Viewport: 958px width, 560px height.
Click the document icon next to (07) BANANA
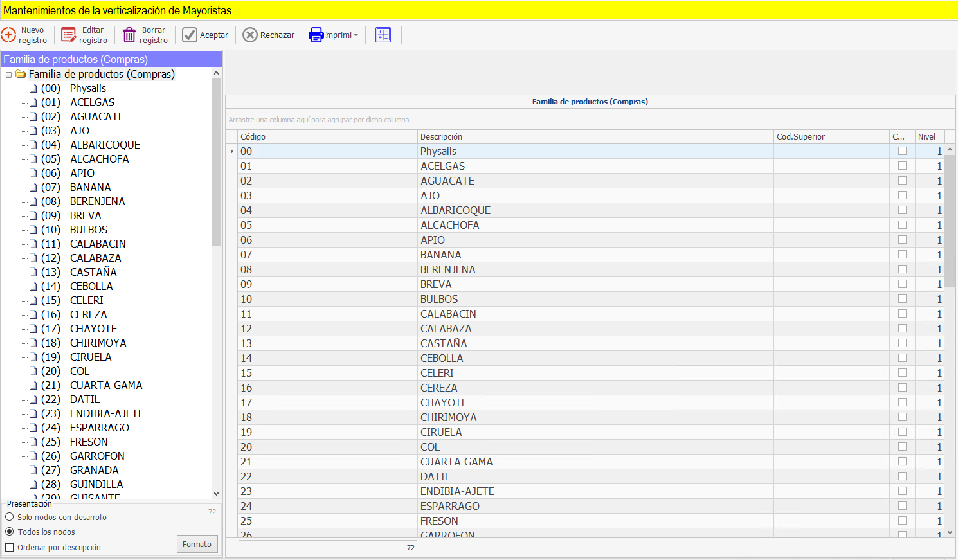pyautogui.click(x=33, y=187)
